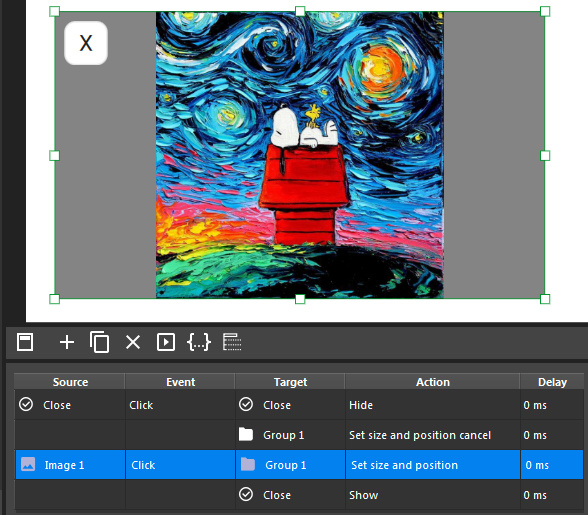Viewport: 588px width, 515px height.
Task: Click the Show action in last row
Action: coord(363,495)
